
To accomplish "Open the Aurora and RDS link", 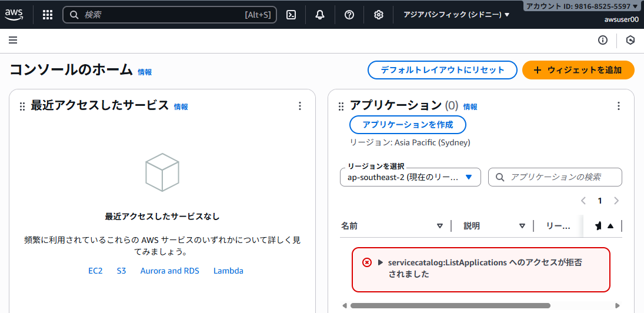I will point(169,271).
